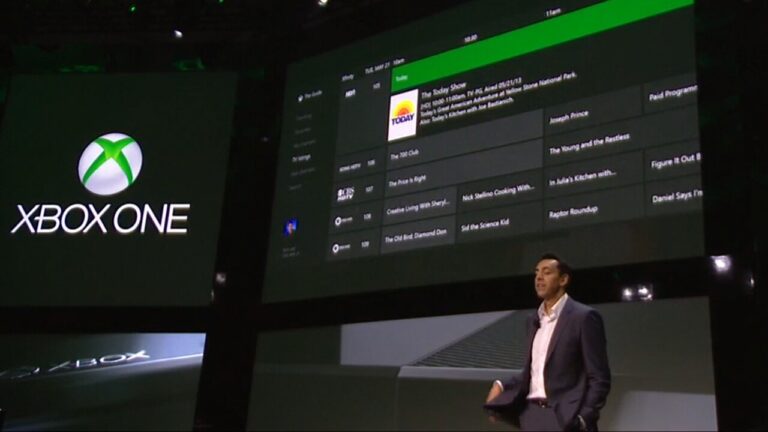
Task: Open TV listings in guide sidebar
Action: click(301, 158)
